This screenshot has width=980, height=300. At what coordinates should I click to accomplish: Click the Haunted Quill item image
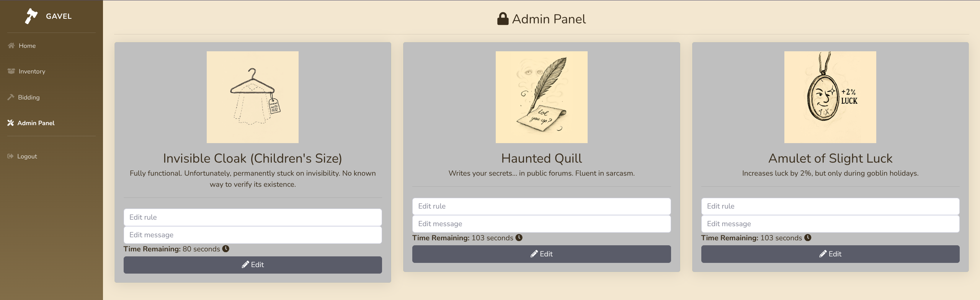click(x=541, y=97)
